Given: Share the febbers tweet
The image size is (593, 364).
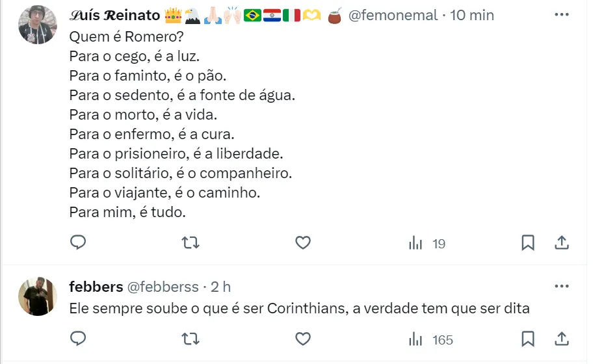Looking at the screenshot, I should [x=562, y=339].
